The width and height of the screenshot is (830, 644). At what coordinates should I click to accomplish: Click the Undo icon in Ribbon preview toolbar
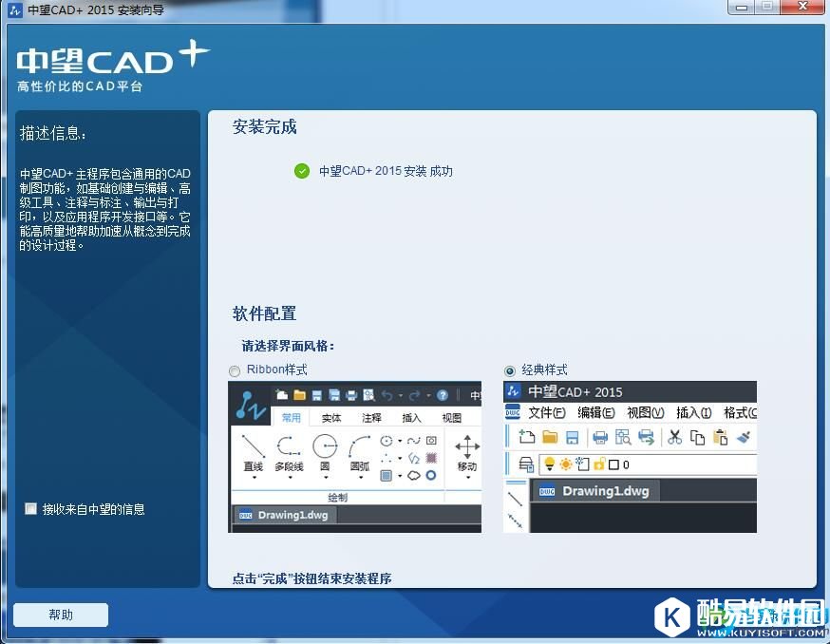[x=387, y=394]
